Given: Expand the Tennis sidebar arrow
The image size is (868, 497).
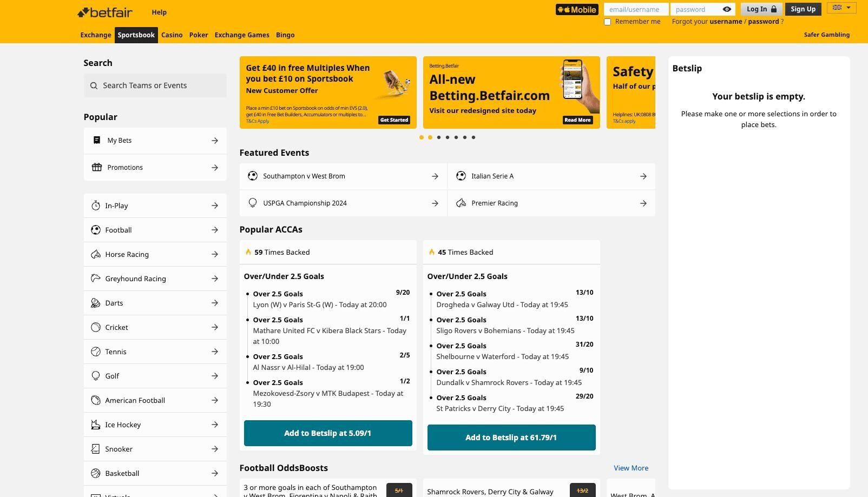Looking at the screenshot, I should 215,352.
